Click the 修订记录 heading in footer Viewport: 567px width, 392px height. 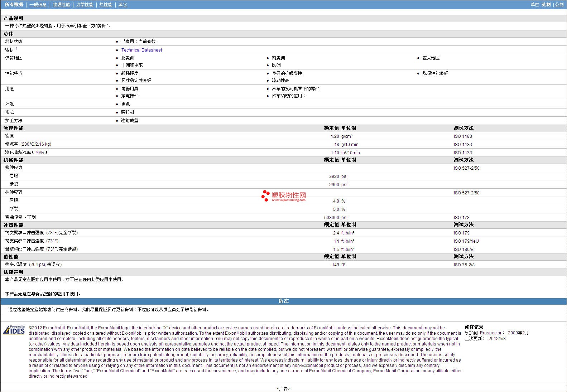(474, 327)
